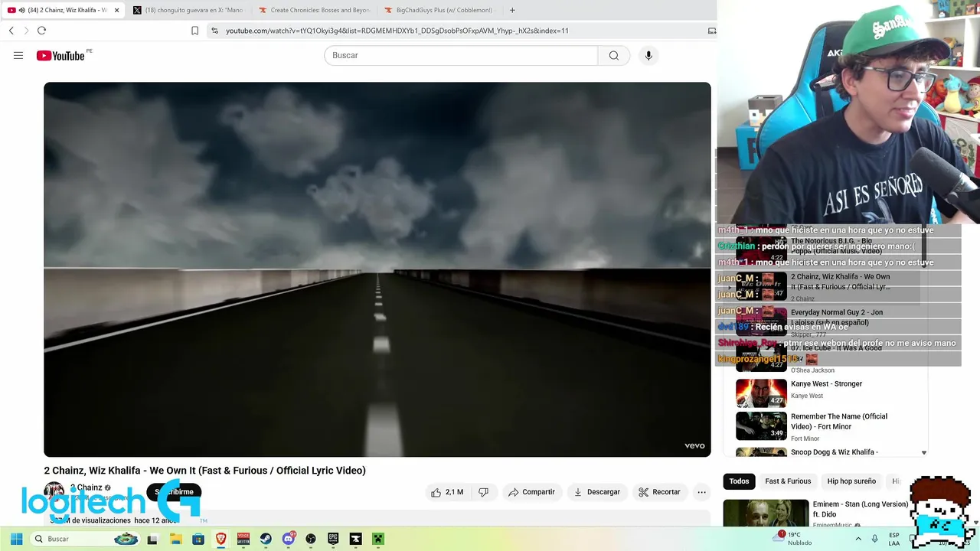Open the Windows Start menu
980x551 pixels.
click(x=16, y=539)
